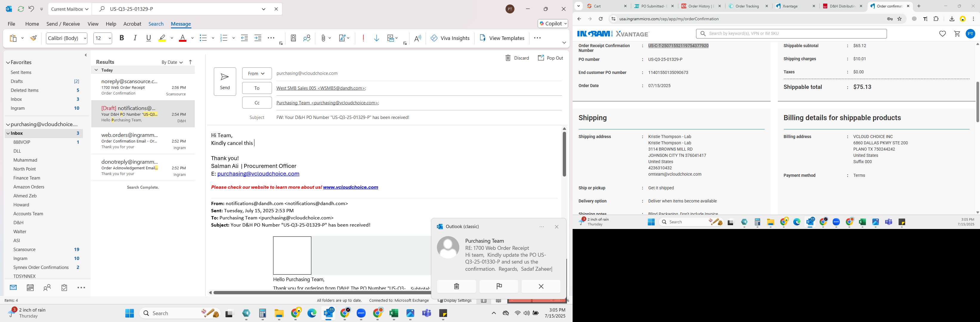The image size is (980, 322).
Task: Open Viva Insights
Action: pos(450,38)
